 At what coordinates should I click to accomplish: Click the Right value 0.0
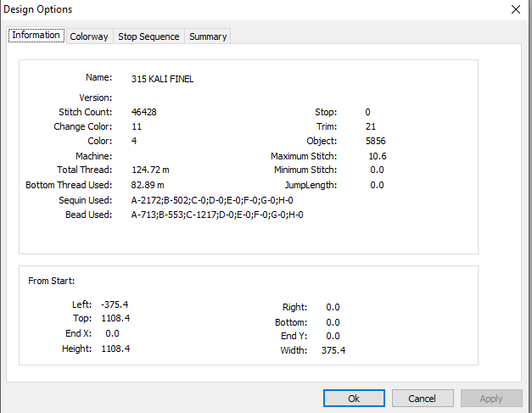coord(333,307)
